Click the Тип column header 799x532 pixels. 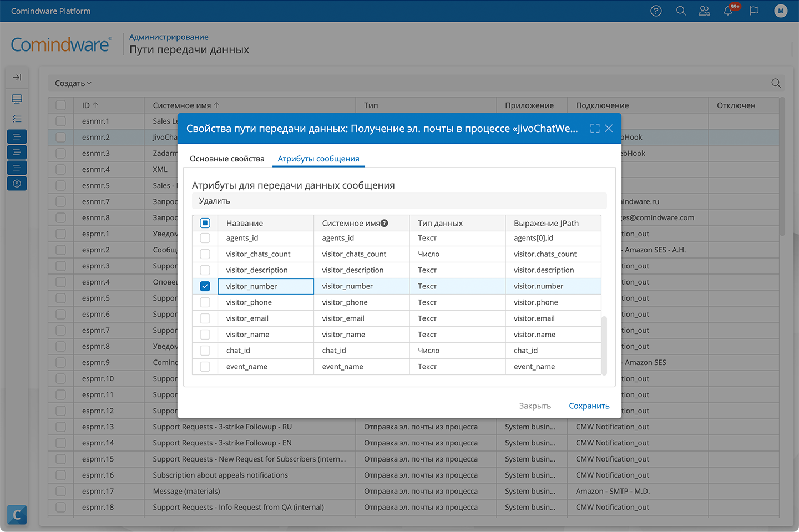click(x=426, y=105)
